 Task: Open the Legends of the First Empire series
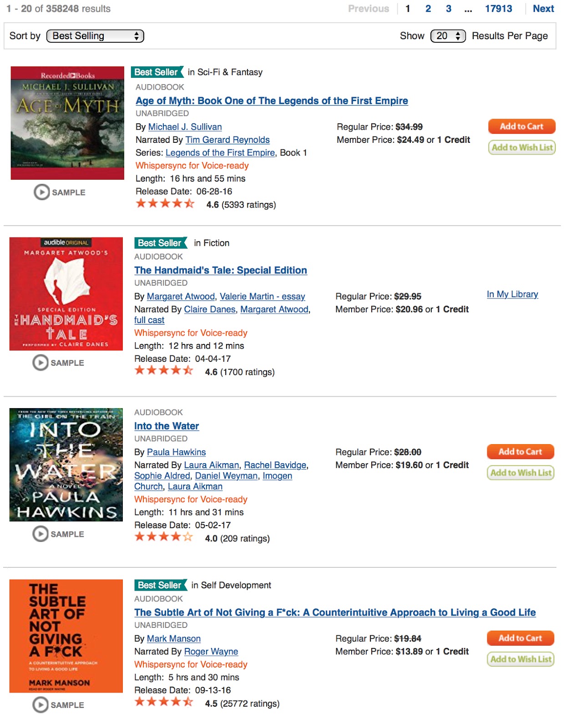220,153
